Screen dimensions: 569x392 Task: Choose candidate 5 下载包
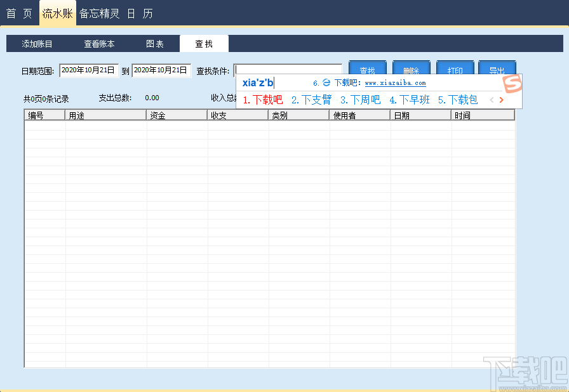pos(458,100)
